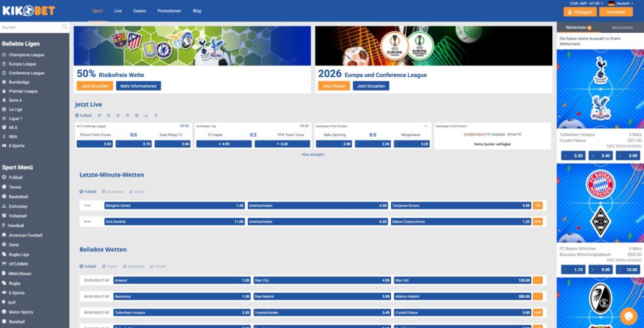Click the Einloggen button

pos(580,12)
